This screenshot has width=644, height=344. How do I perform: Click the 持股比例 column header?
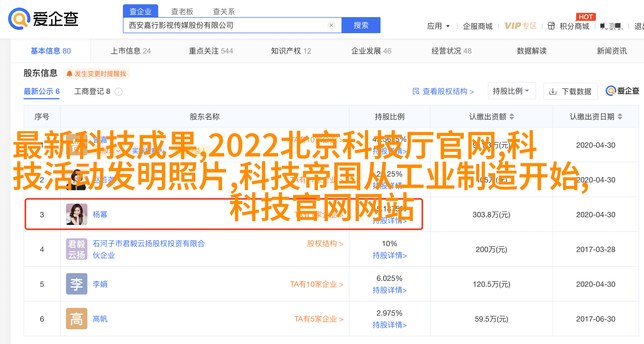pyautogui.click(x=390, y=117)
